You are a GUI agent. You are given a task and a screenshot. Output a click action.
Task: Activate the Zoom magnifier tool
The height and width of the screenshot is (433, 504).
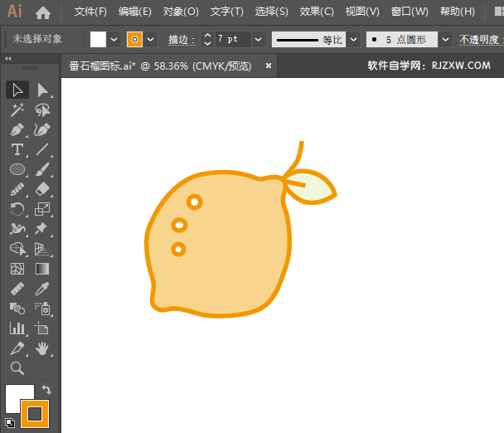[17, 368]
